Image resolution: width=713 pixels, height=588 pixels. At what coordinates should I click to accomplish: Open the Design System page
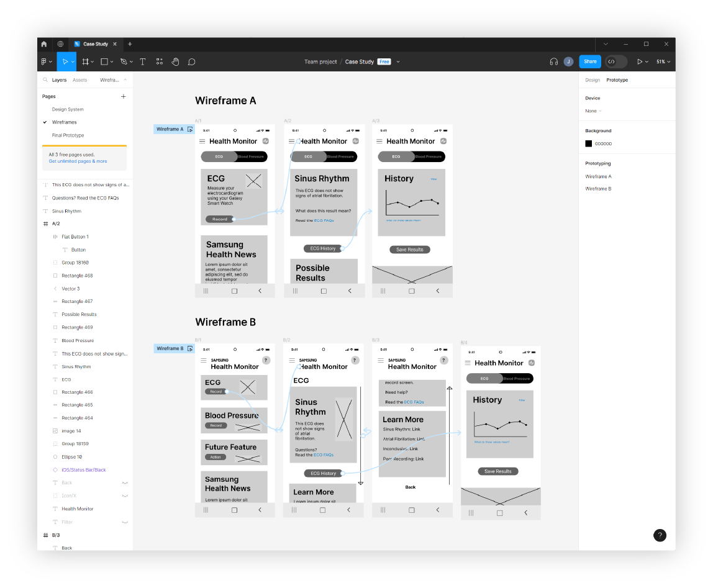pos(68,110)
